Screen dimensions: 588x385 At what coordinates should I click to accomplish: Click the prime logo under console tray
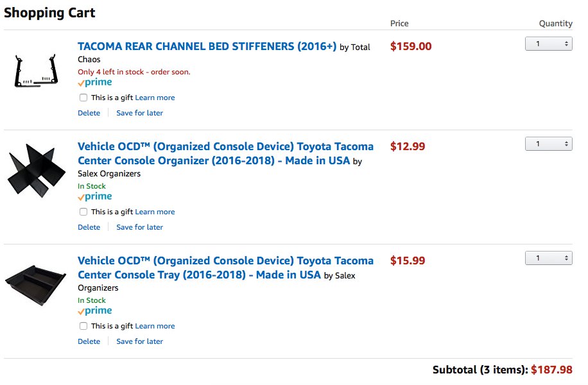(x=95, y=311)
